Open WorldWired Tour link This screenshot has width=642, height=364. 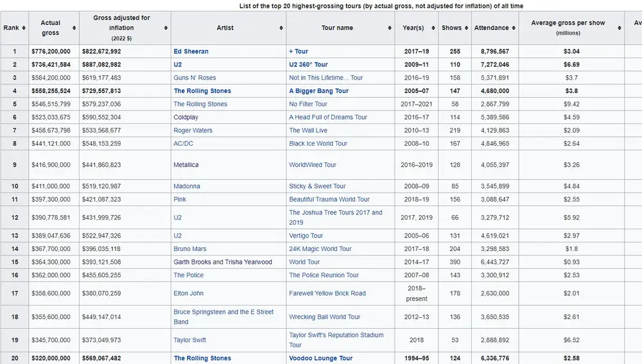point(313,164)
